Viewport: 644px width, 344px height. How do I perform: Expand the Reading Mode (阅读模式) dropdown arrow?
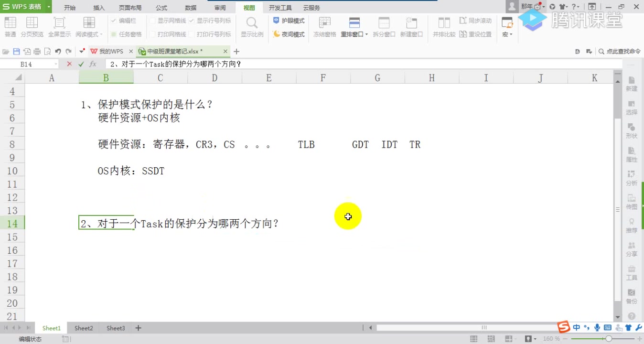click(101, 34)
